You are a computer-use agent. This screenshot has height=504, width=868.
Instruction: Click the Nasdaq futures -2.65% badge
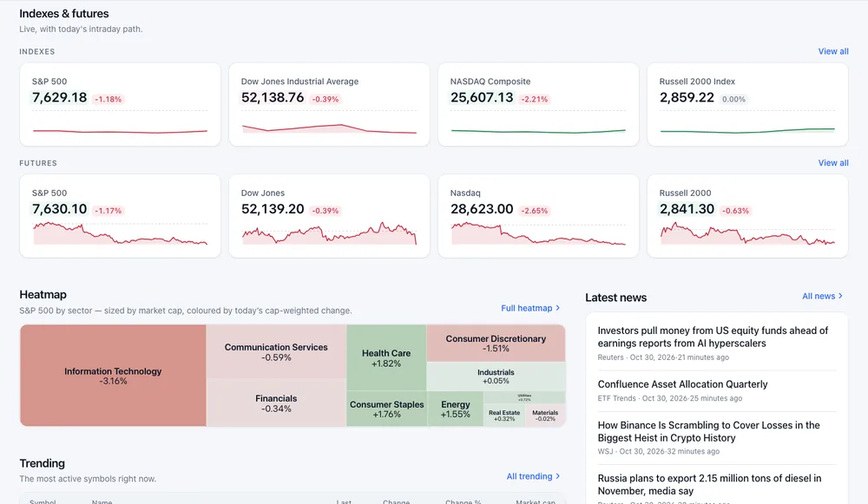[534, 211]
